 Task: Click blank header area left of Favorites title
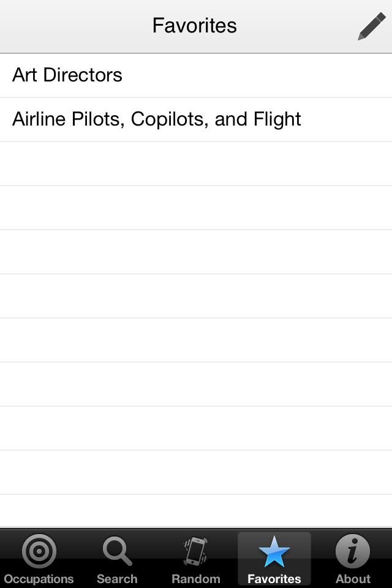(75, 26)
